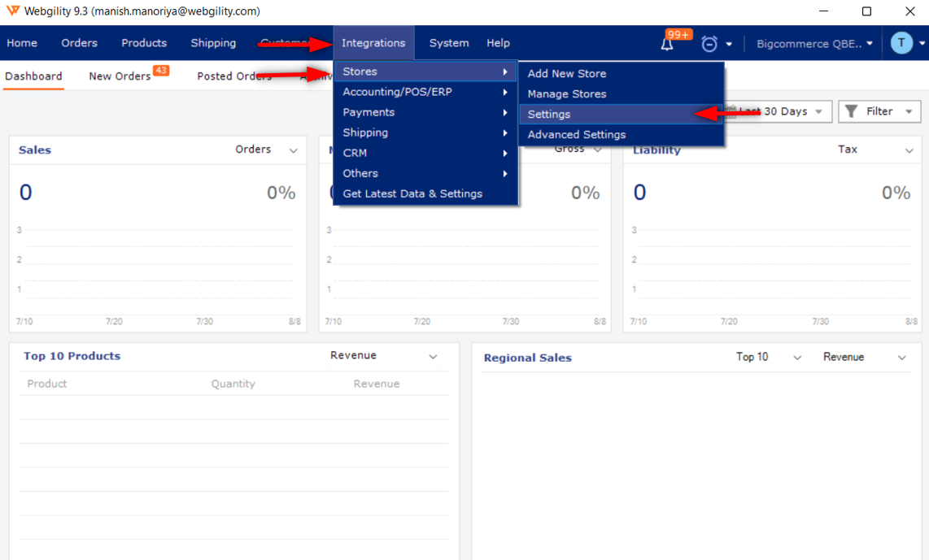The image size is (929, 560).
Task: Switch to the Dashboard tab
Action: (x=33, y=76)
